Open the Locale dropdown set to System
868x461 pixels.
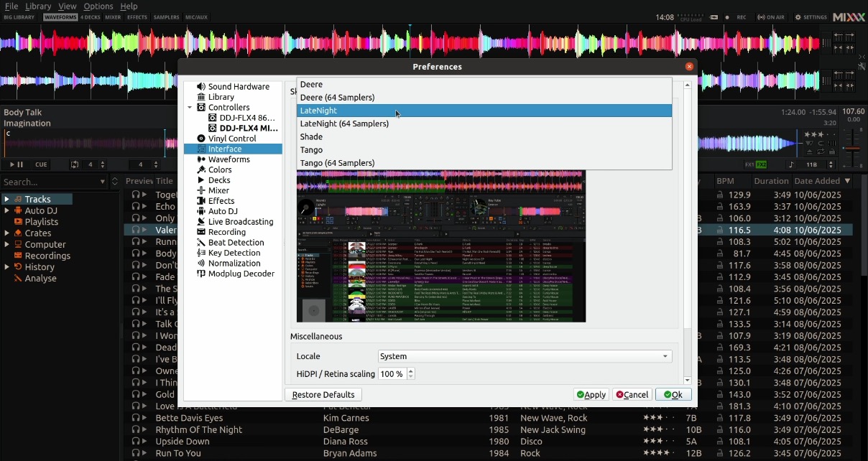point(523,356)
